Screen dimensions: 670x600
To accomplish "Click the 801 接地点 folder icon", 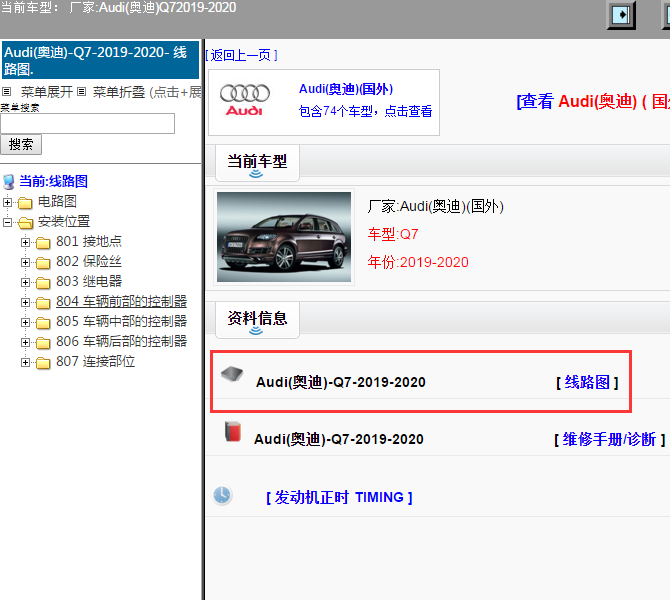I will click(x=43, y=242).
